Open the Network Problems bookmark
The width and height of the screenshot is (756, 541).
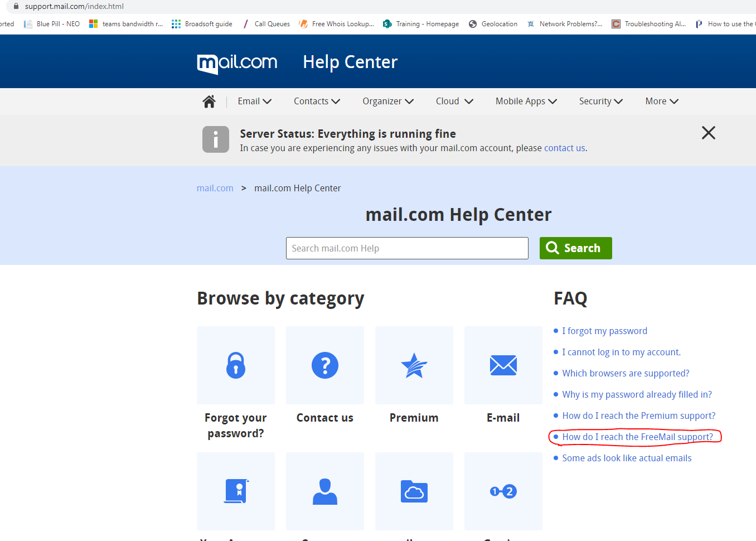click(564, 24)
